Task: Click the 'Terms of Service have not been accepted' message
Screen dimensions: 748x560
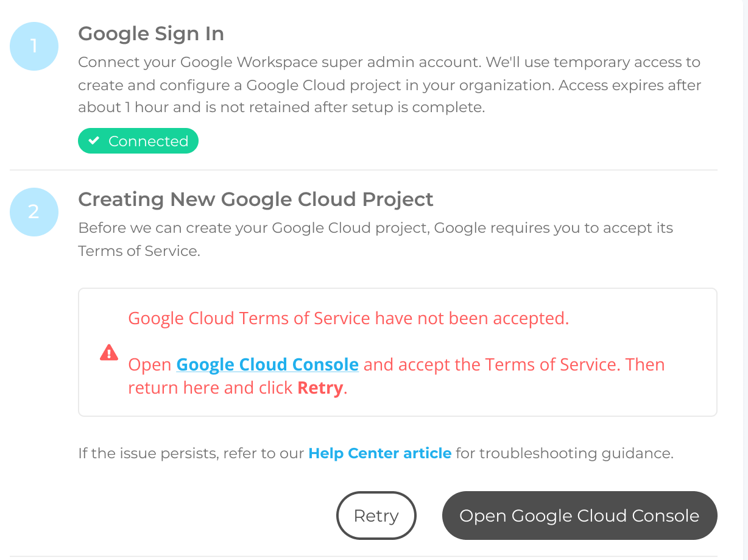Action: [x=348, y=318]
